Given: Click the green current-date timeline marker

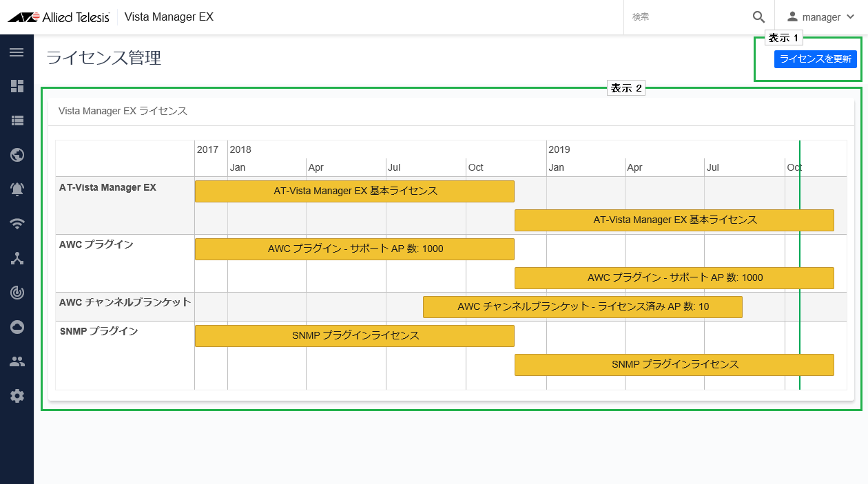Looking at the screenshot, I should (800, 265).
